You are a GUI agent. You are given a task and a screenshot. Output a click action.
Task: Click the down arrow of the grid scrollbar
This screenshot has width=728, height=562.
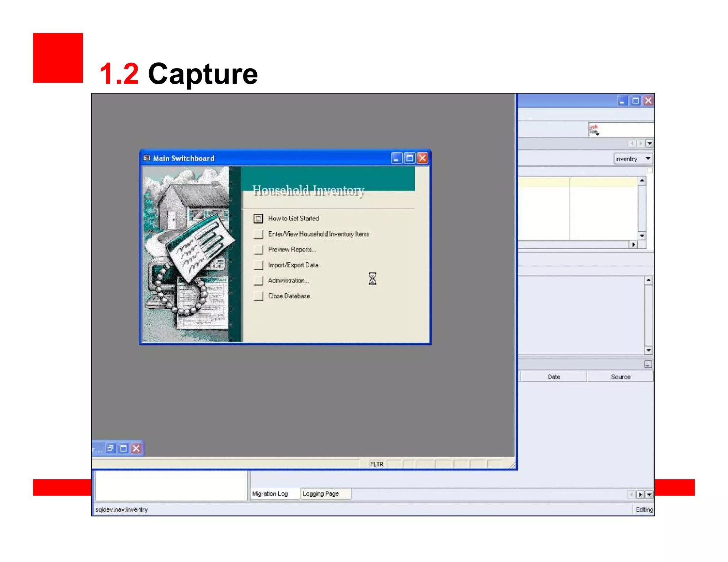[x=642, y=236]
